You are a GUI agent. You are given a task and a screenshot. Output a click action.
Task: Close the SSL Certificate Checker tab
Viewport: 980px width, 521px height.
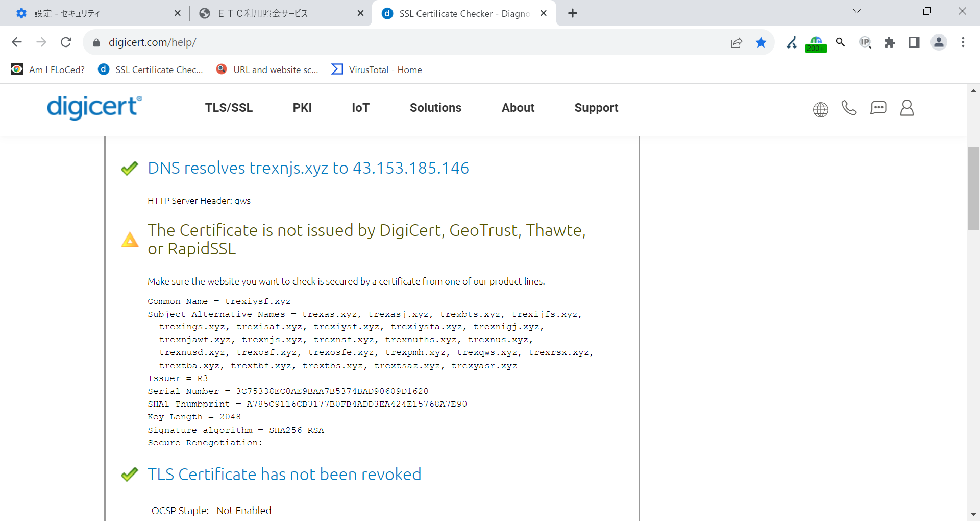click(x=544, y=13)
